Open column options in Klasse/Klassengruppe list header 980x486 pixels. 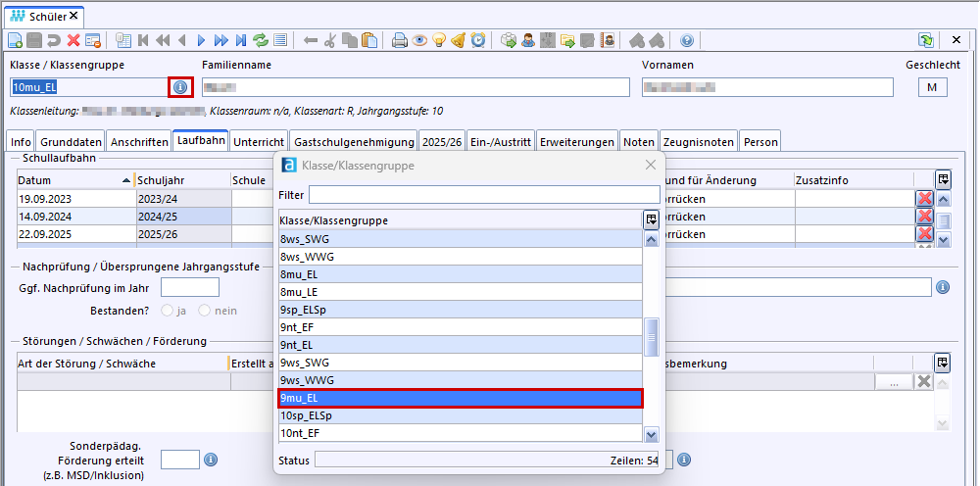coord(651,220)
